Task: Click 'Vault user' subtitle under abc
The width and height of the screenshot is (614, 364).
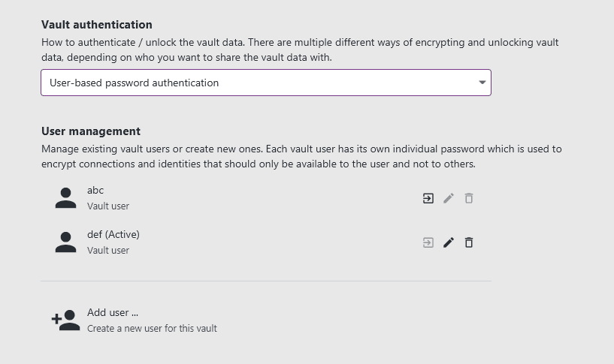Action: tap(108, 206)
